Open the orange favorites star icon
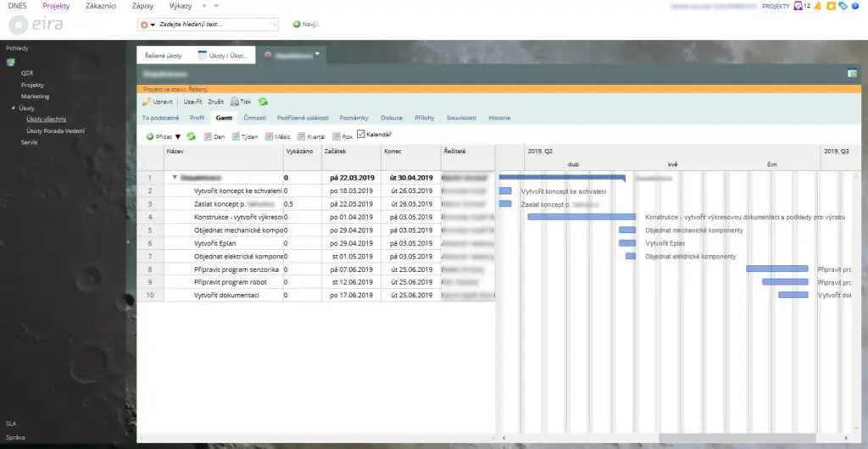The image size is (868, 449). coord(832,6)
